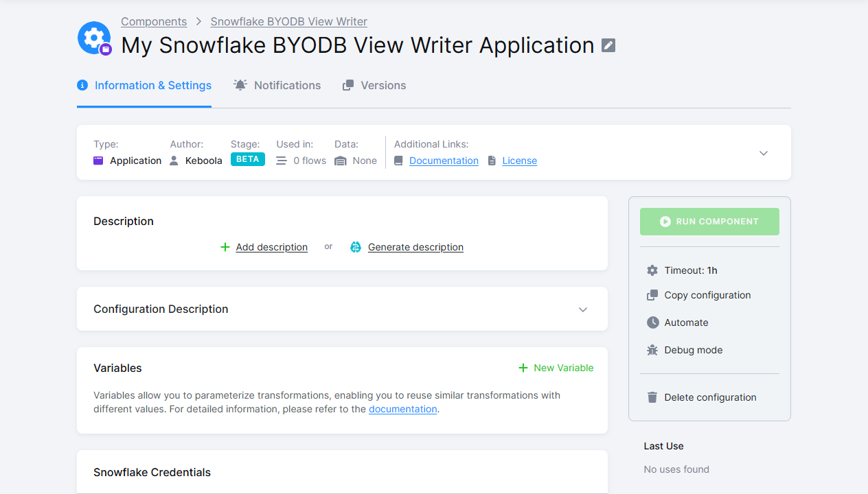Click the Keboola component logo icon
868x494 pixels.
(x=94, y=38)
